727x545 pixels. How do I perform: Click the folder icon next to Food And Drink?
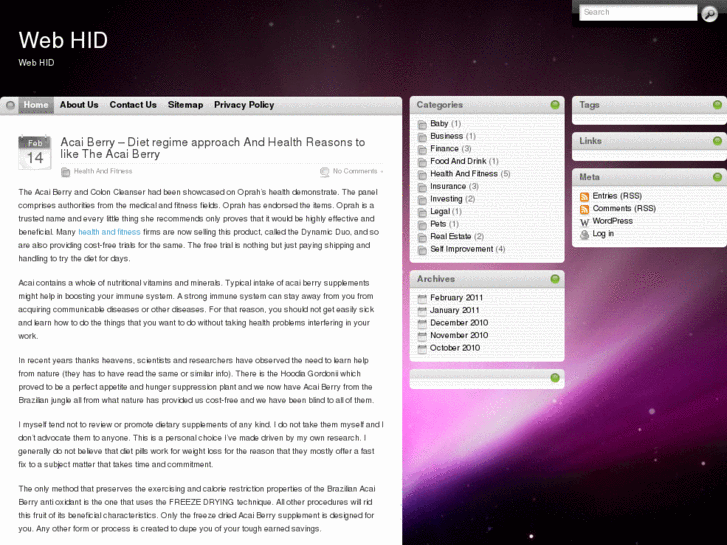pos(422,162)
